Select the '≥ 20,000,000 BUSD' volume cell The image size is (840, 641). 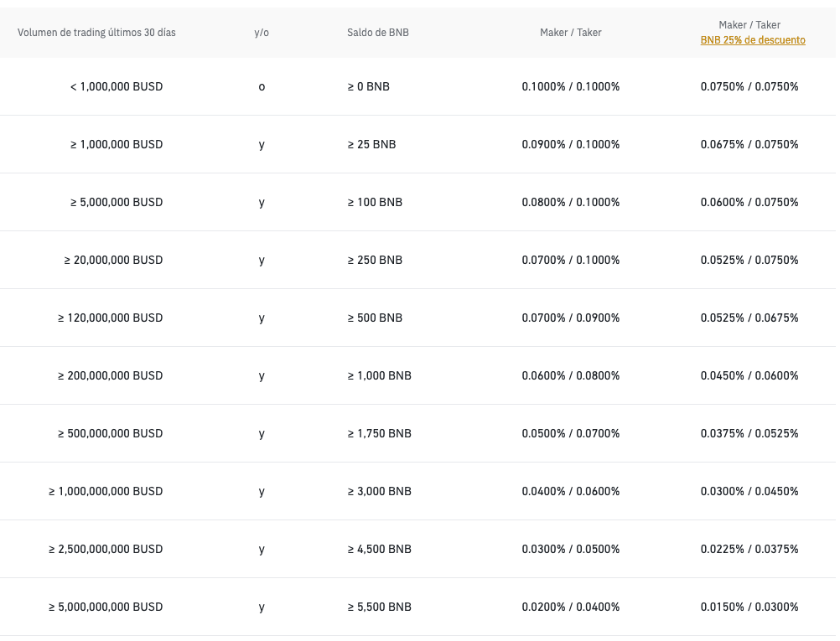point(113,261)
